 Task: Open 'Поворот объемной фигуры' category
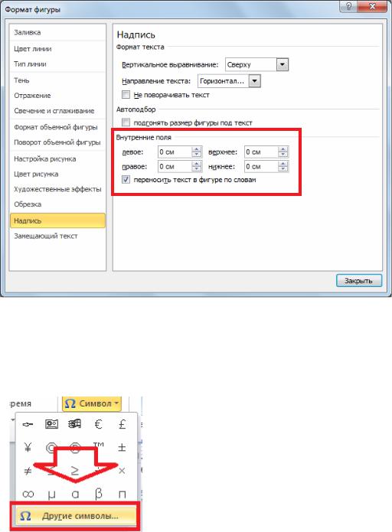[x=57, y=142]
